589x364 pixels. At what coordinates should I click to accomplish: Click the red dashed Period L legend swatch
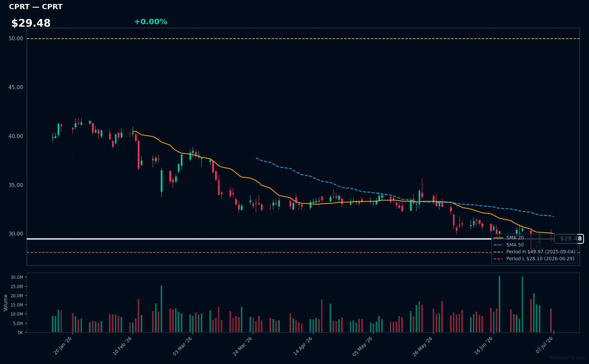coord(498,259)
